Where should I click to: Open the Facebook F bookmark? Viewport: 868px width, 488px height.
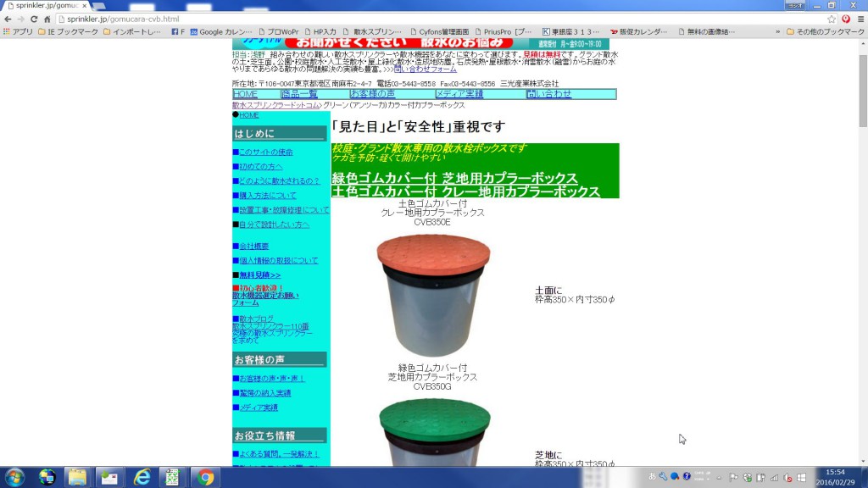tap(178, 31)
